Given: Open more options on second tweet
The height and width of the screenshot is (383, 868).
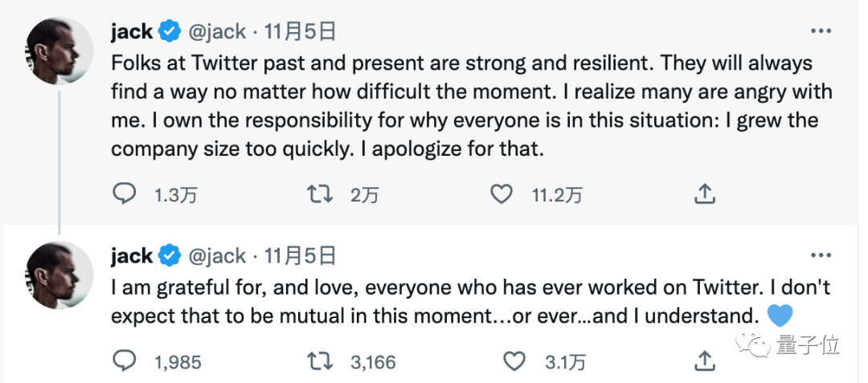Looking at the screenshot, I should click(x=820, y=256).
